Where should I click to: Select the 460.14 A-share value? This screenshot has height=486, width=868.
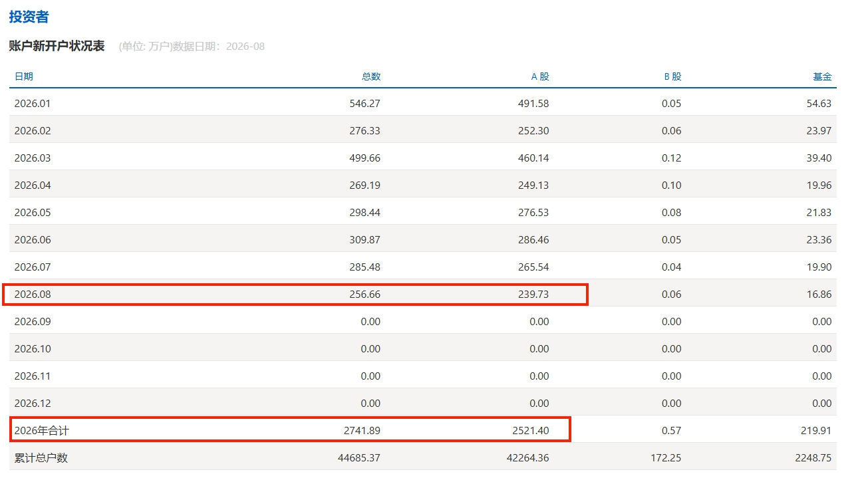click(533, 158)
